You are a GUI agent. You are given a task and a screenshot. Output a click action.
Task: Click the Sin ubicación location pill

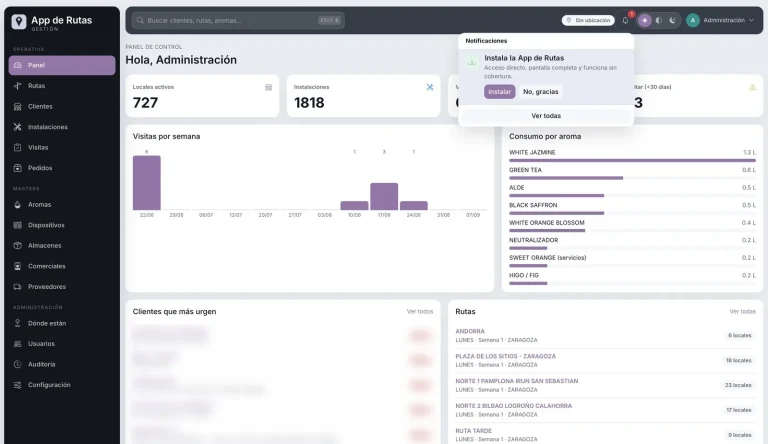pos(588,21)
